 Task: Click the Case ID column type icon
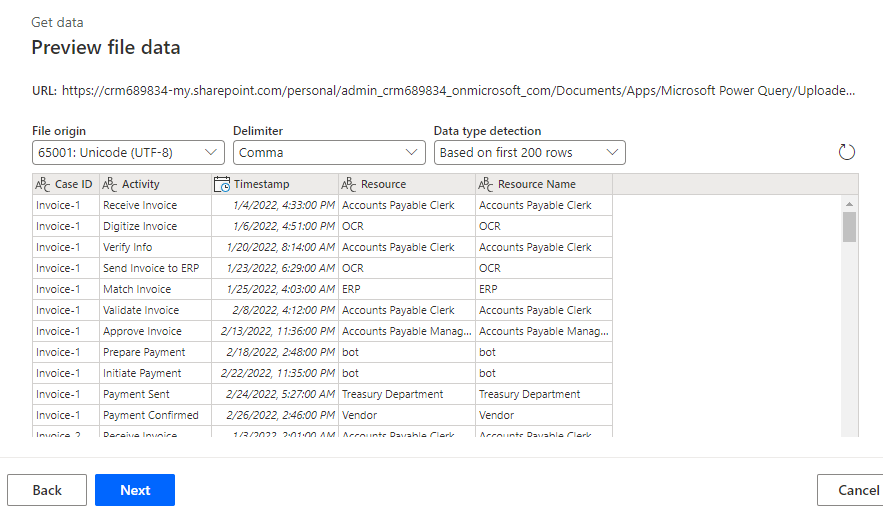click(43, 184)
